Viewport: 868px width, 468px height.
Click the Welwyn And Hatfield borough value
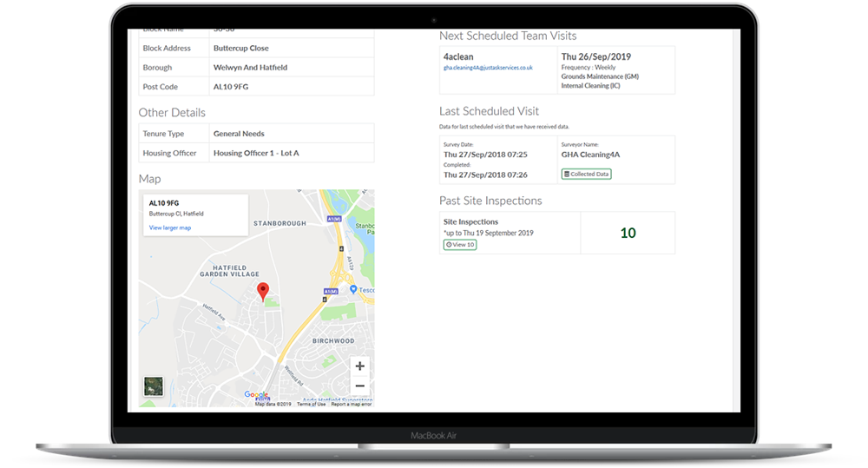[x=250, y=67]
